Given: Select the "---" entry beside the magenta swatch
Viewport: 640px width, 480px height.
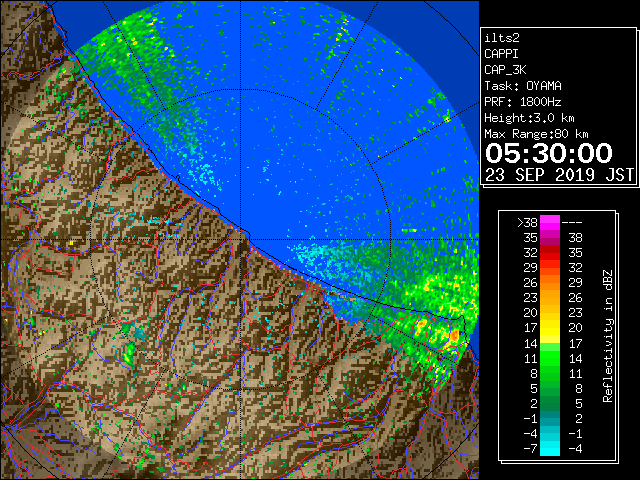Looking at the screenshot, I should (572, 223).
